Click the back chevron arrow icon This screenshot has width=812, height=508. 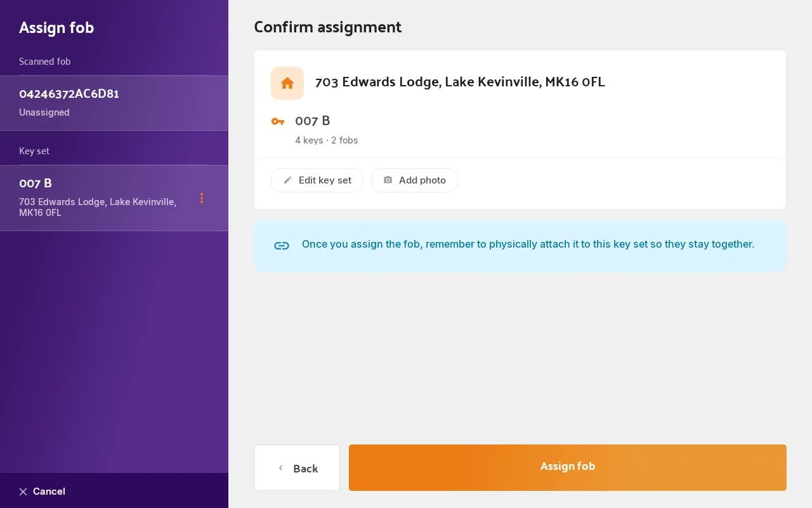tap(280, 468)
